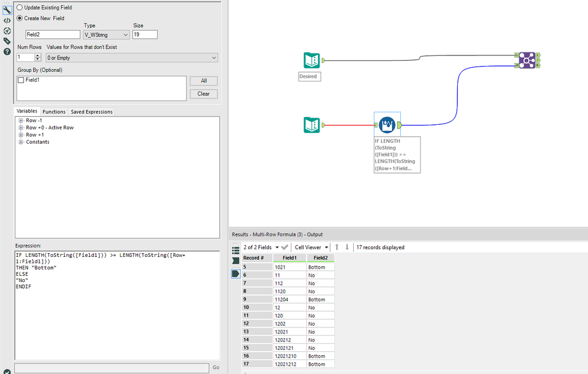Select Update Existing Field option
The height and width of the screenshot is (374, 588).
[19, 8]
